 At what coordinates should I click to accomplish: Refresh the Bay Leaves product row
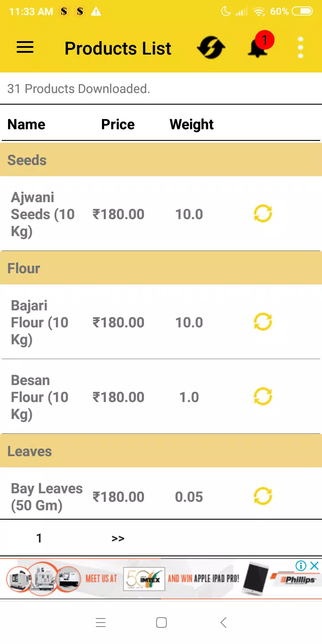[263, 496]
